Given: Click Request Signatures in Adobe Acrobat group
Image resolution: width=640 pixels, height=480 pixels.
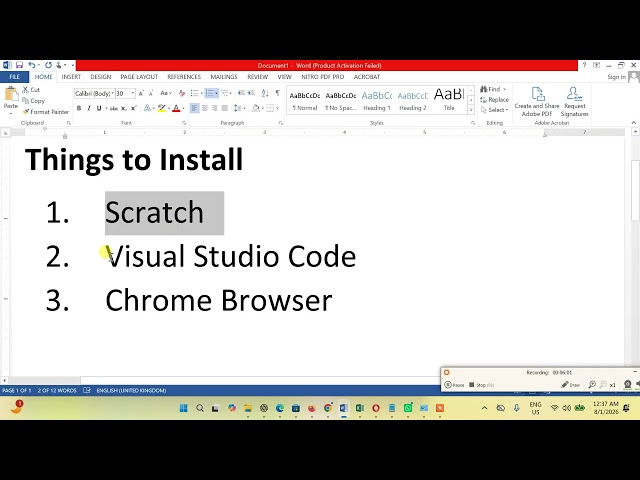Looking at the screenshot, I should (574, 102).
